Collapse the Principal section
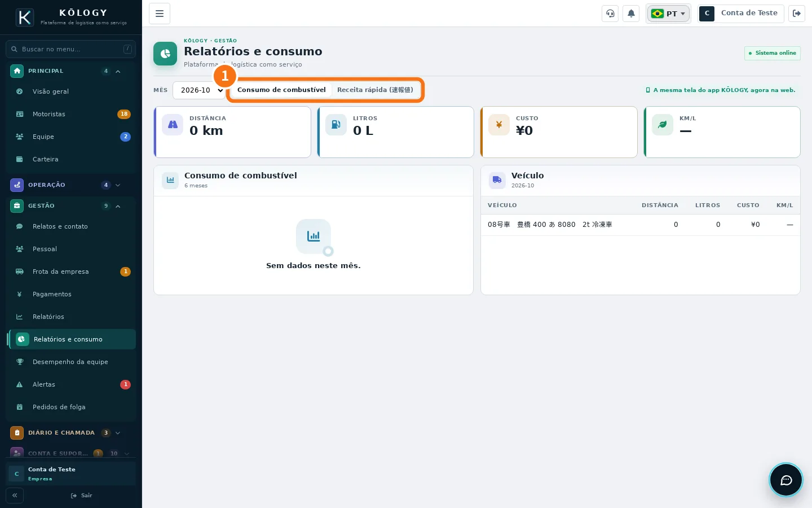The height and width of the screenshot is (508, 812). pyautogui.click(x=71, y=71)
